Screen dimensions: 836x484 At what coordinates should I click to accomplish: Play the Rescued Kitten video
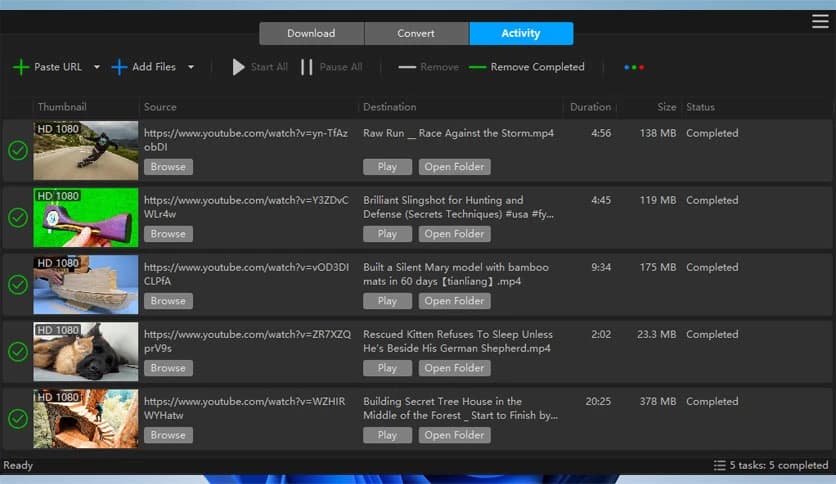(x=388, y=368)
